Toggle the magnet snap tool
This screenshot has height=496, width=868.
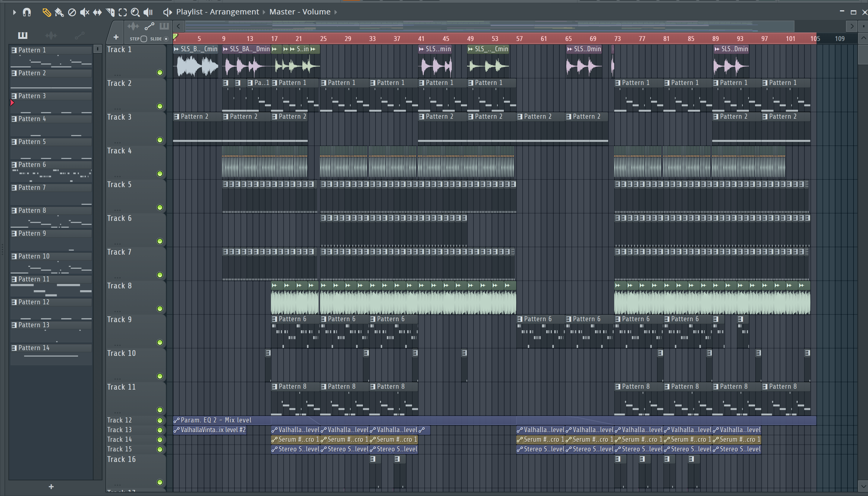pyautogui.click(x=27, y=12)
